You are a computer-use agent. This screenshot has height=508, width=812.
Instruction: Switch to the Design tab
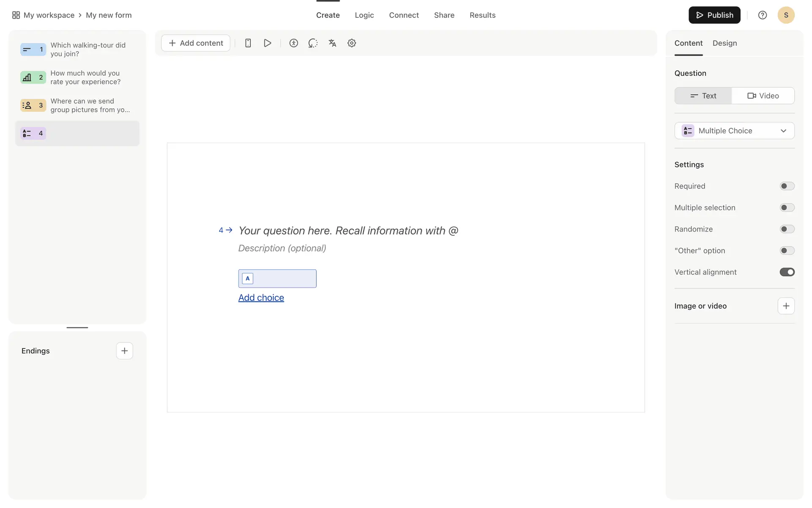724,43
